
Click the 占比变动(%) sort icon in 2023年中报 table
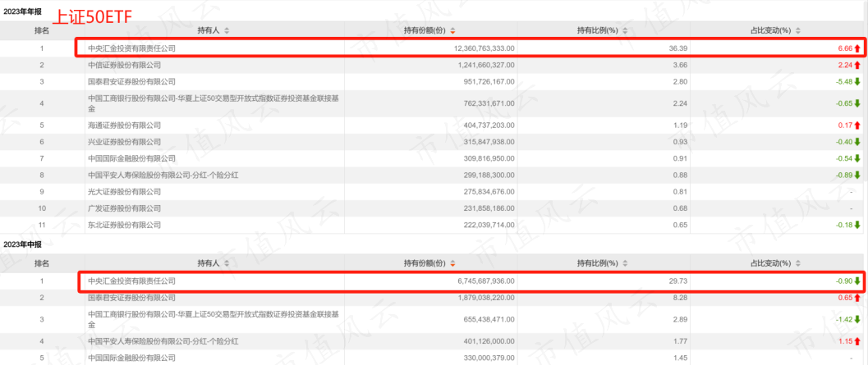click(797, 263)
